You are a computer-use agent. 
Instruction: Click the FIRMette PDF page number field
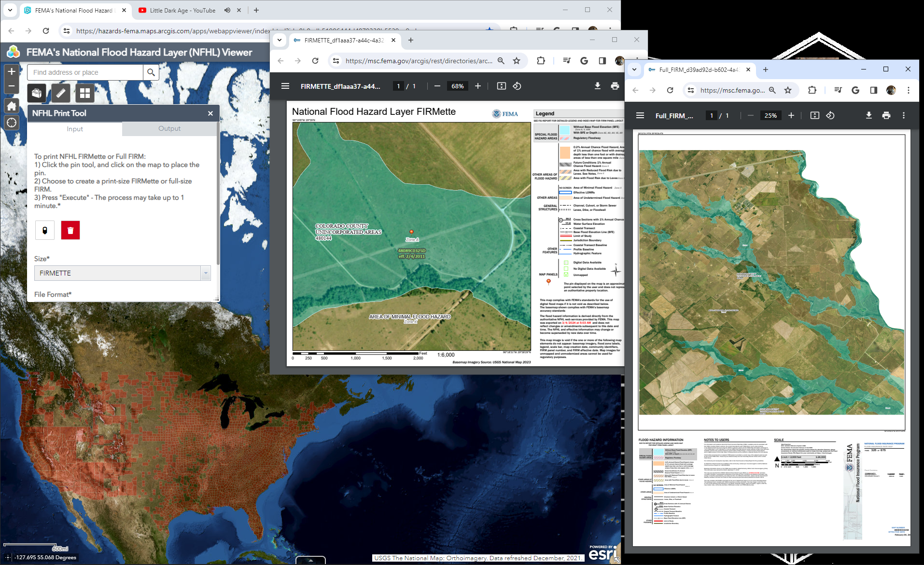398,86
